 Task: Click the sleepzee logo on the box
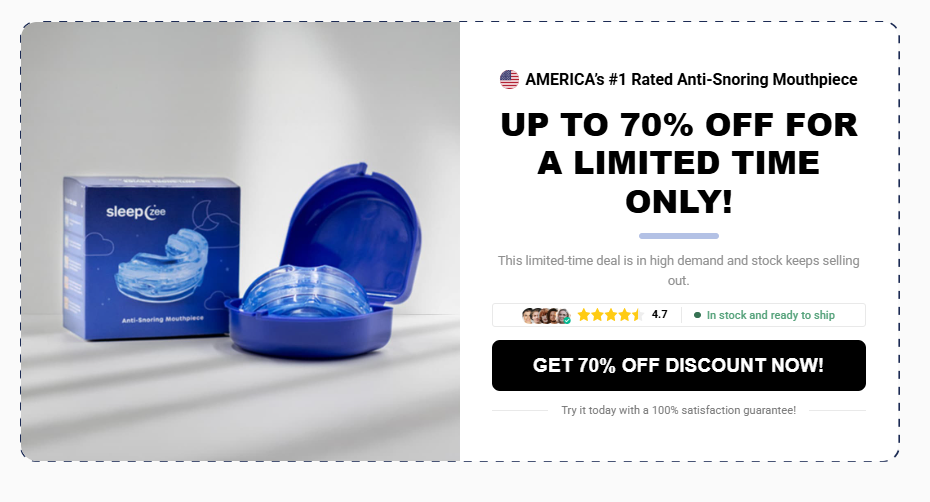pyautogui.click(x=136, y=212)
